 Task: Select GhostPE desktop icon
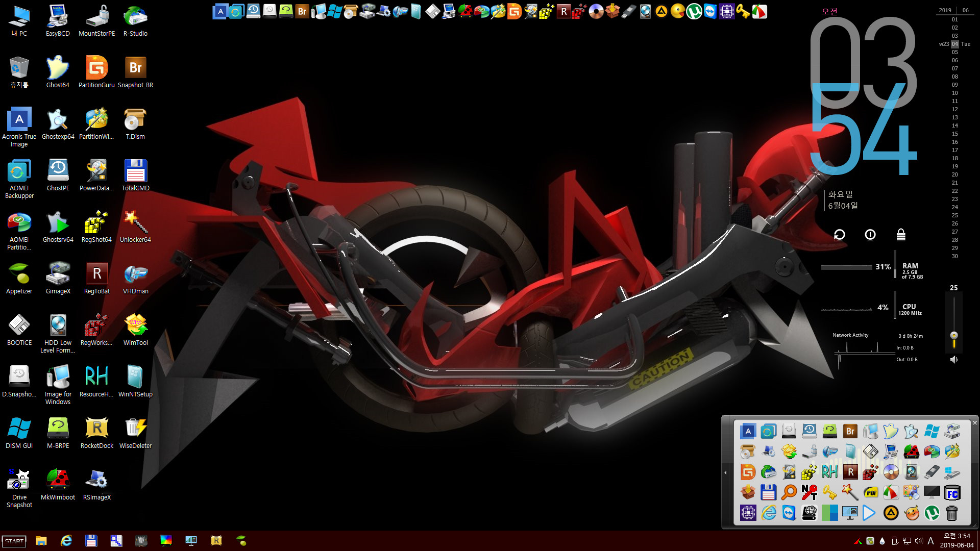pos(58,176)
